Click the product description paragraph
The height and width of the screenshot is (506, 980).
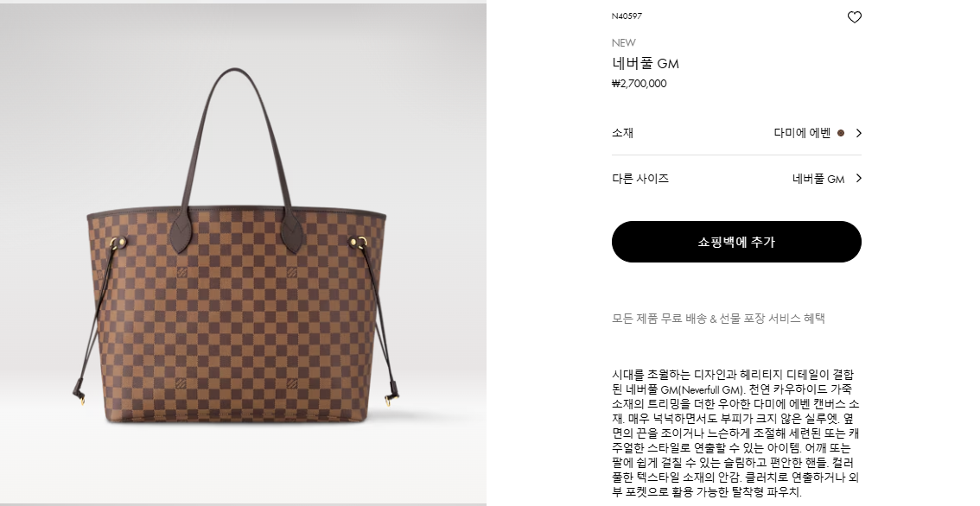(x=735, y=433)
